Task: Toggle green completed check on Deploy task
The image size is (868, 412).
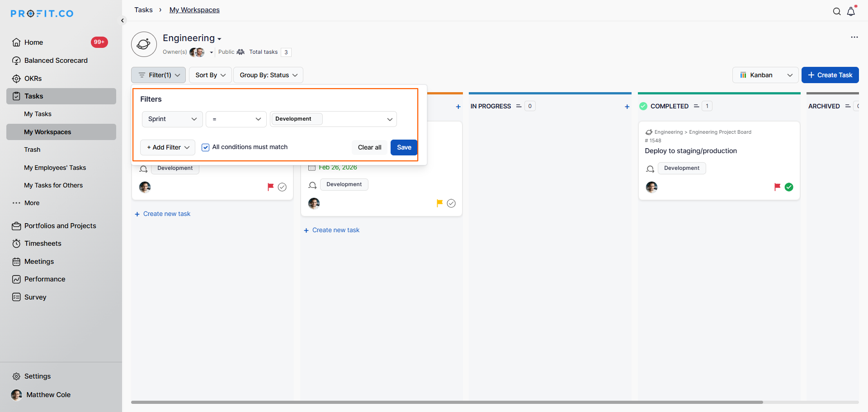Action: (789, 187)
